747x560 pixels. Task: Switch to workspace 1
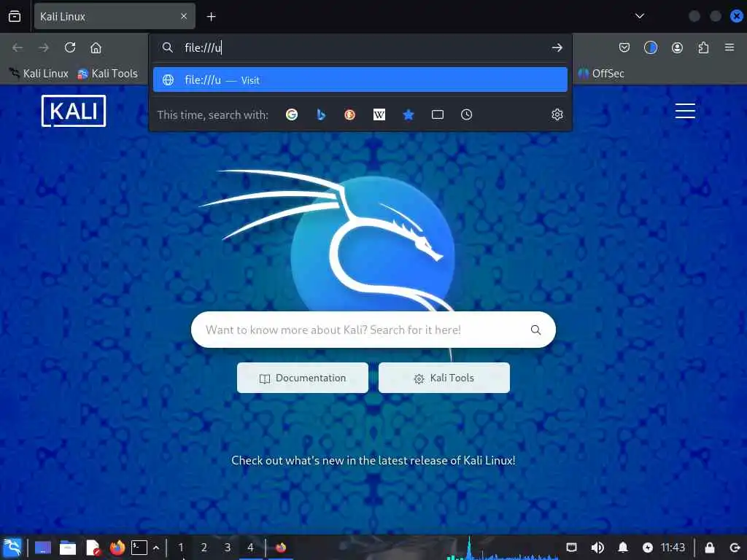[181, 548]
